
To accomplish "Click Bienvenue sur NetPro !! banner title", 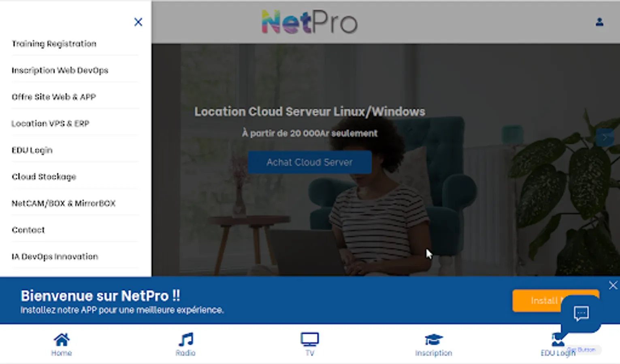I will click(100, 296).
